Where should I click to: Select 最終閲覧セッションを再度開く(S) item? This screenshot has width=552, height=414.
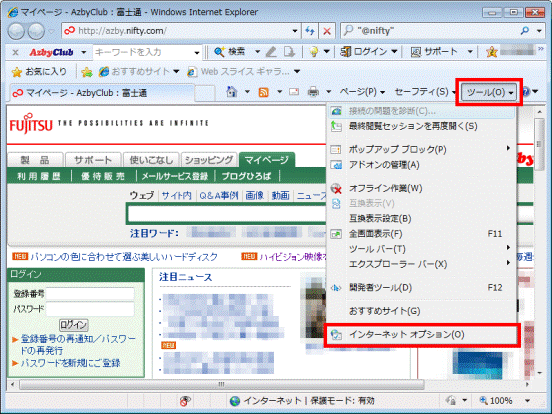(x=422, y=126)
